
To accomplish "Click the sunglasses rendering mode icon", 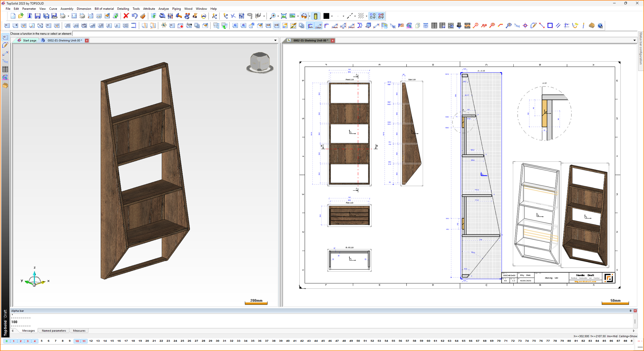I will click(304, 16).
